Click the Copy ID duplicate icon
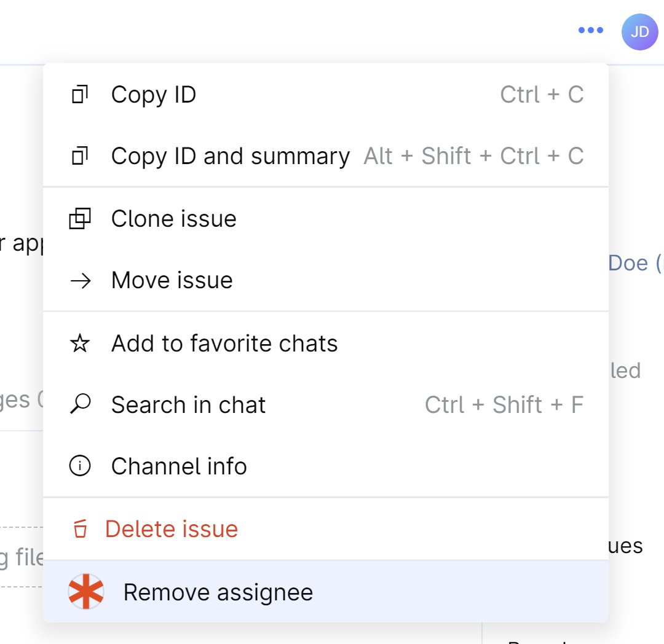This screenshot has width=664, height=644. [79, 94]
